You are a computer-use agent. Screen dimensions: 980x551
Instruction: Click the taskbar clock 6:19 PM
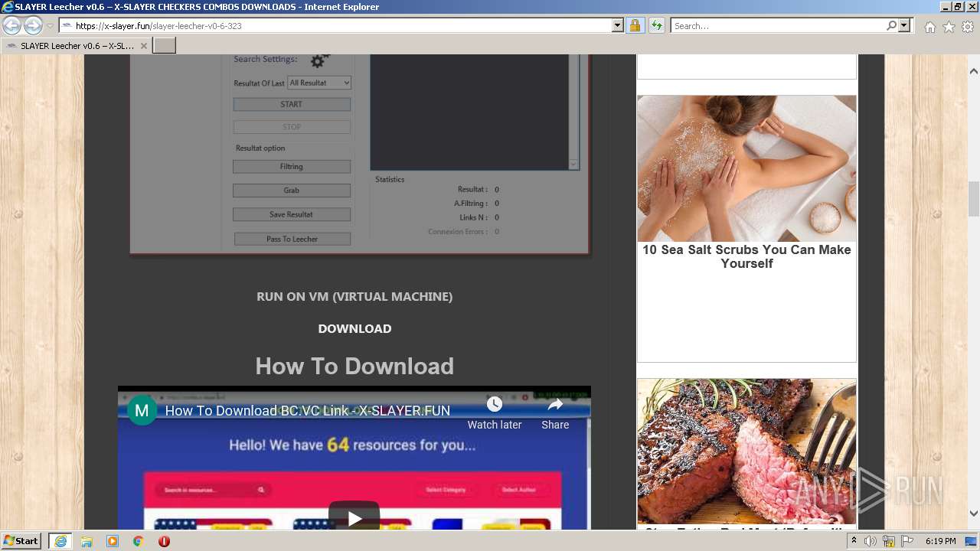point(940,541)
